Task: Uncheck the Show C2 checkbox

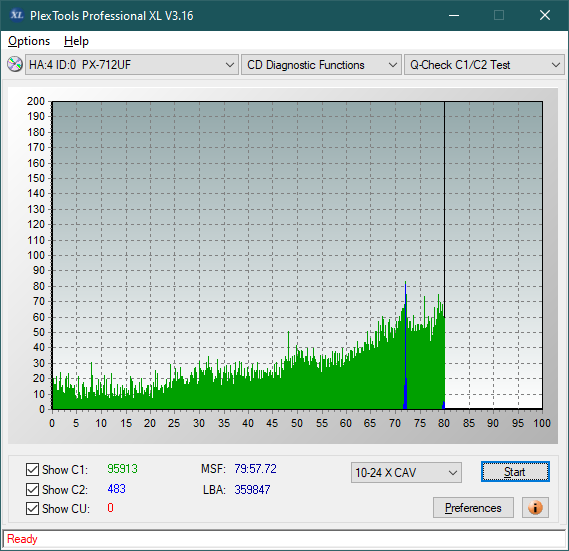Action: tap(32, 489)
